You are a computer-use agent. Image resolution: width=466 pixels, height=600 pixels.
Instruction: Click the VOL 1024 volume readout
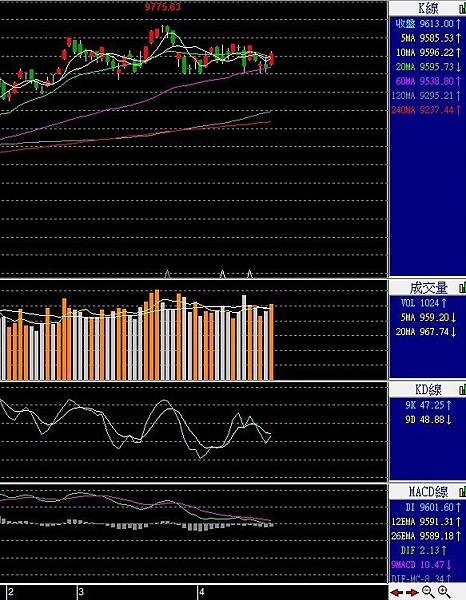pos(424,303)
